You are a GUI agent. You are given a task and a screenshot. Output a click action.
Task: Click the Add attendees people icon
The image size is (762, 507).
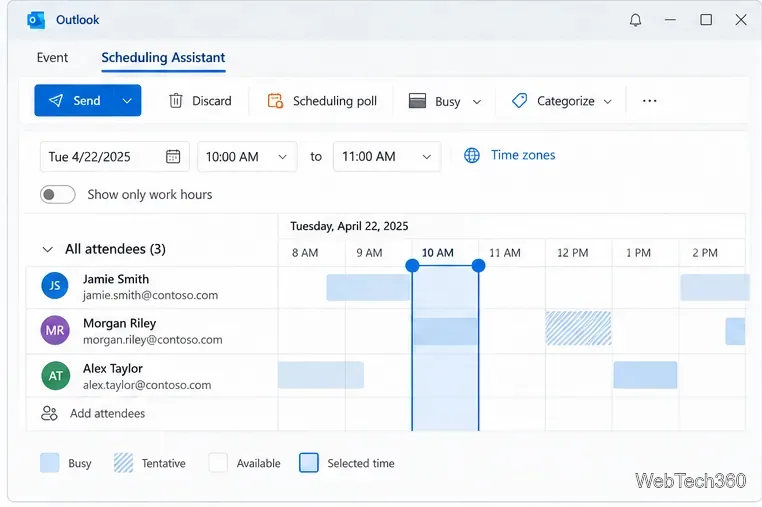pyautogui.click(x=49, y=414)
